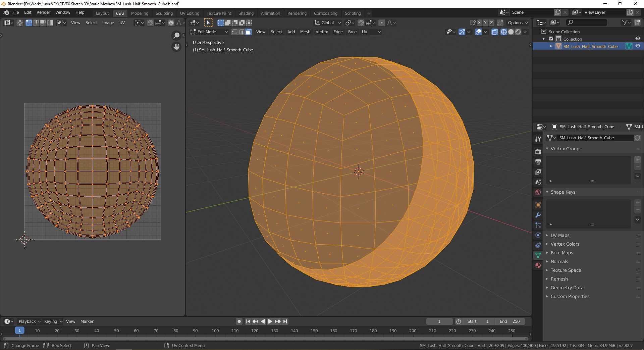Toggle X axis mirror in viewport header

pos(479,23)
